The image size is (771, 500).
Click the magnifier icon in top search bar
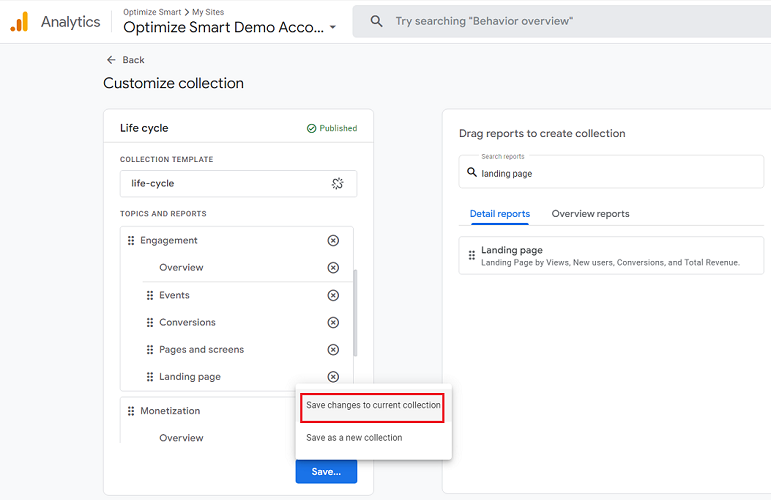click(x=376, y=21)
